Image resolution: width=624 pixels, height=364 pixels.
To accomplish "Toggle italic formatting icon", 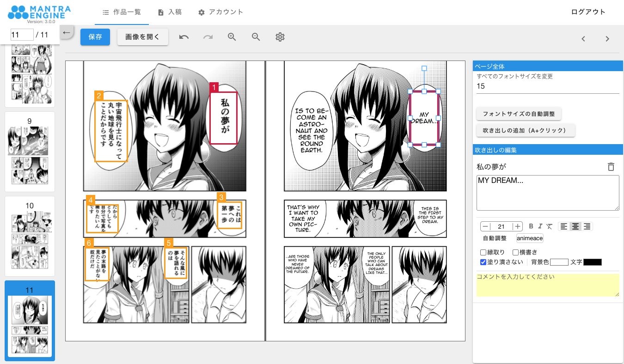I will [540, 226].
